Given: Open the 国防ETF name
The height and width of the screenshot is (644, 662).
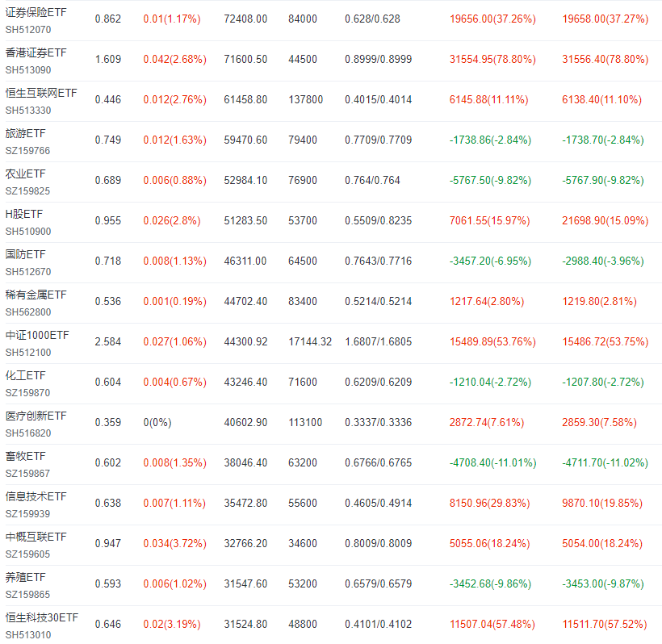Looking at the screenshot, I should pos(25,254).
